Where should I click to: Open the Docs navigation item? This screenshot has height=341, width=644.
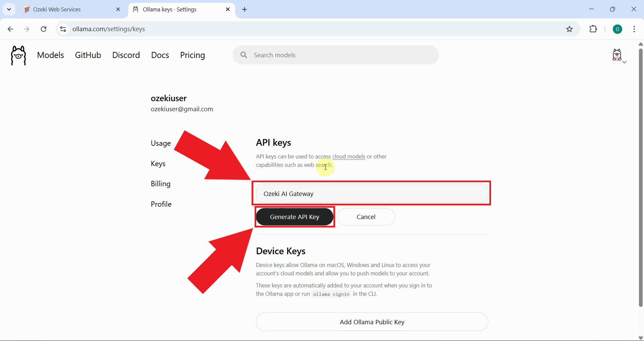click(160, 55)
